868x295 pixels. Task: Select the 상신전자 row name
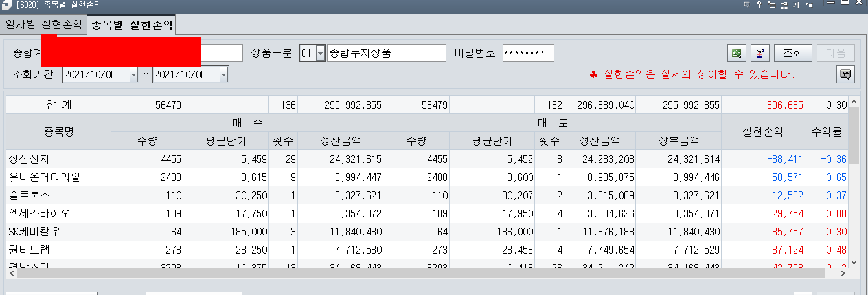pyautogui.click(x=30, y=158)
